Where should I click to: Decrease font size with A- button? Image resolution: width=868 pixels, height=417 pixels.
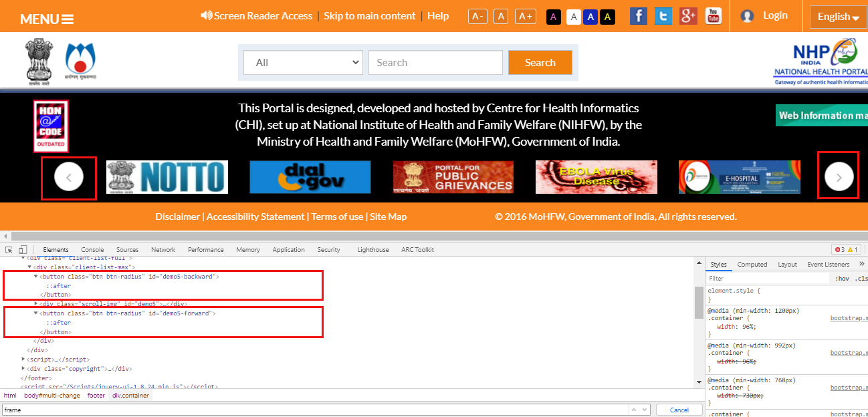coord(477,16)
